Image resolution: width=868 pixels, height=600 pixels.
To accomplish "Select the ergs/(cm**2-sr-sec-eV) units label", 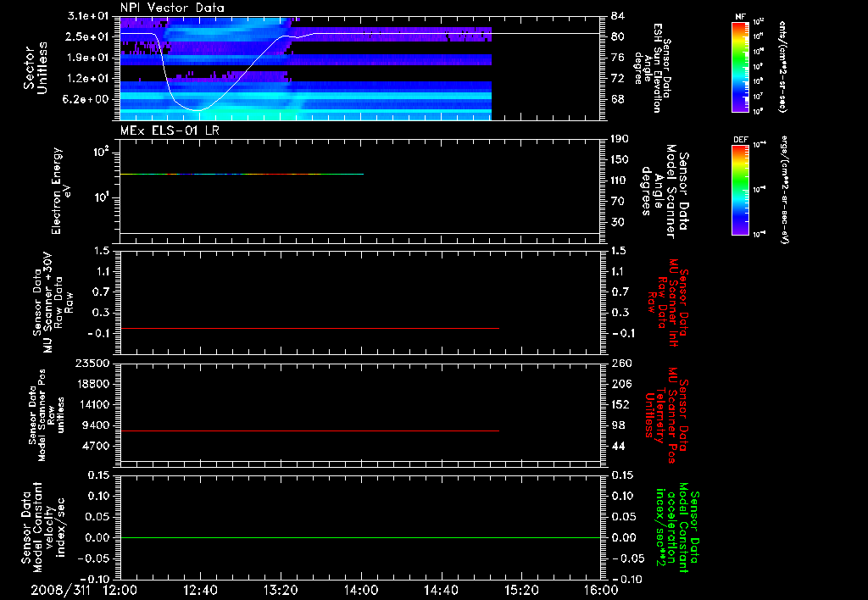I will tap(783, 191).
